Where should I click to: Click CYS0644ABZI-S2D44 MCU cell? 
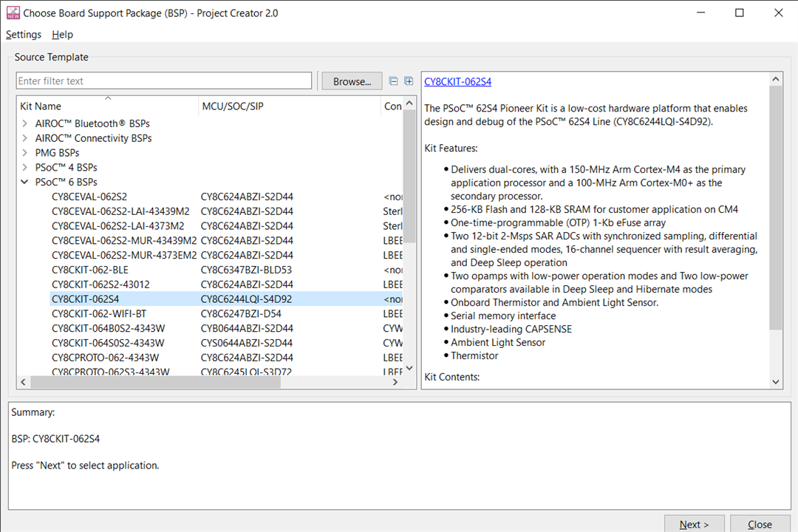246,343
